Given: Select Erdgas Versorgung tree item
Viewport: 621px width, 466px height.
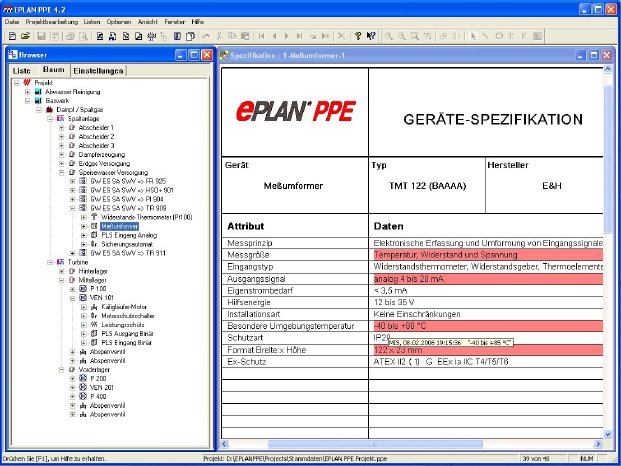Looking at the screenshot, I should pos(104,164).
